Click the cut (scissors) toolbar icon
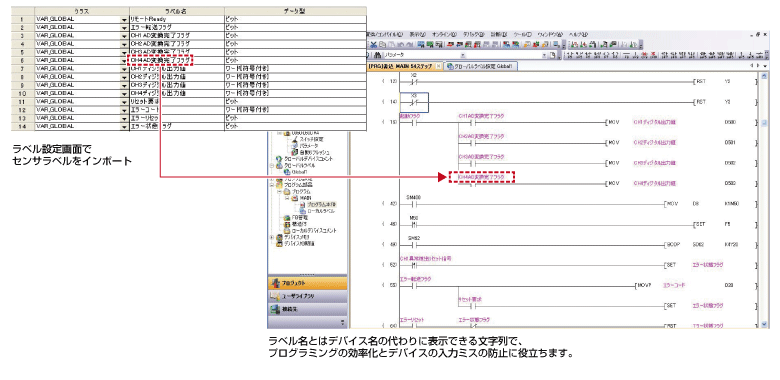The image size is (780, 380). pos(373,45)
